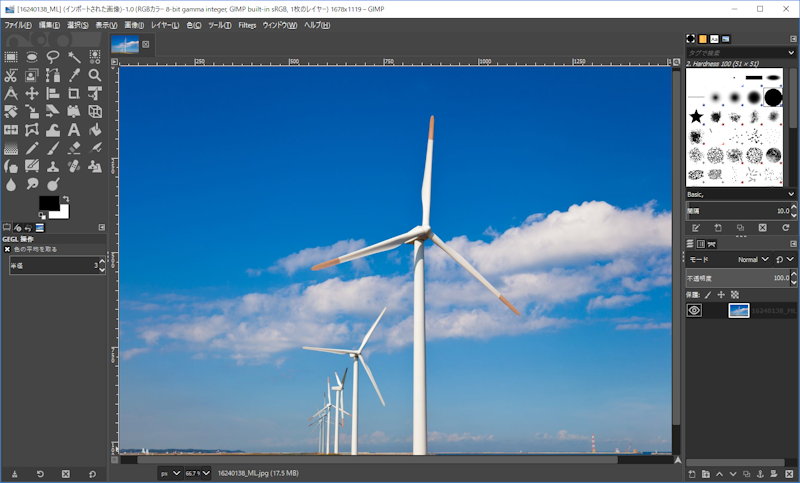Select the Scissors Select tool

point(11,75)
